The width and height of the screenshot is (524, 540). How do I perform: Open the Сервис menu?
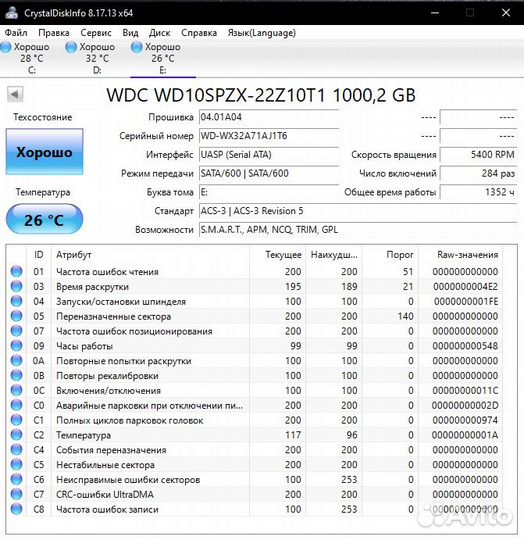click(x=96, y=33)
